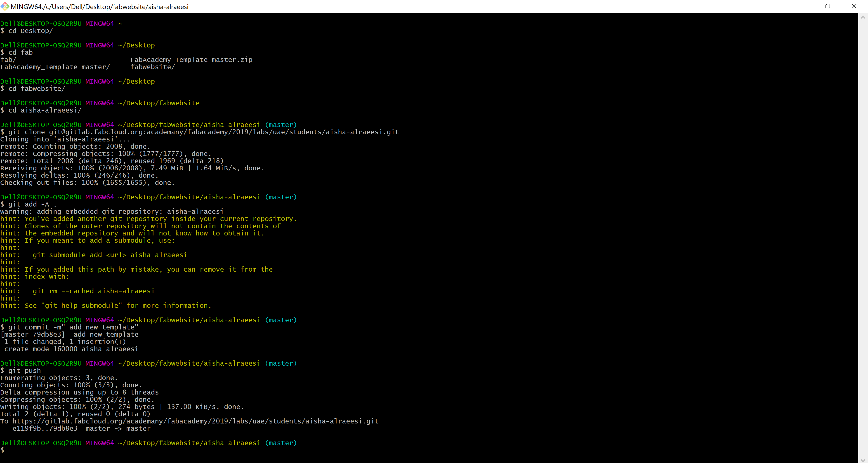The image size is (868, 463).
Task: Click the 'git push' command text
Action: [x=24, y=371]
